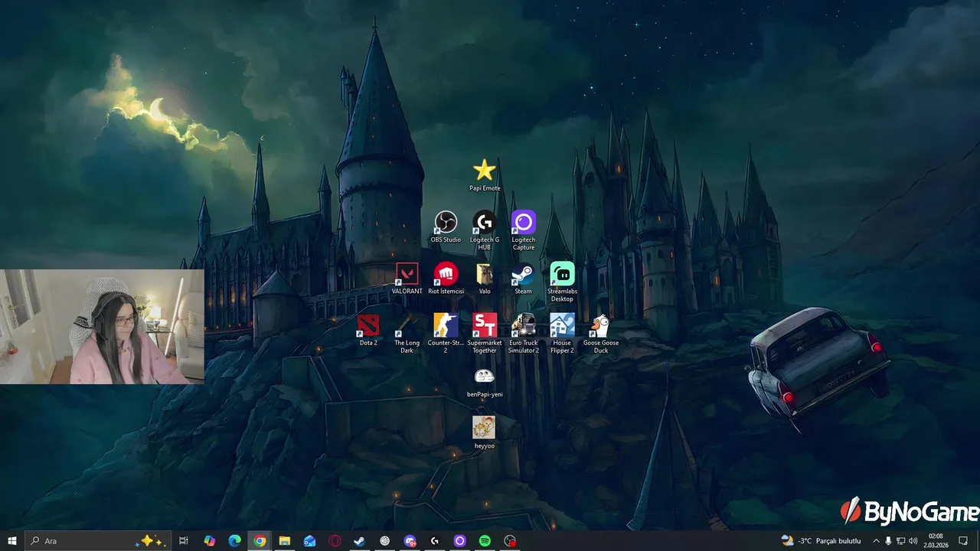The width and height of the screenshot is (980, 551).
Task: Select the VALORANT desktop icon
Action: 407,274
